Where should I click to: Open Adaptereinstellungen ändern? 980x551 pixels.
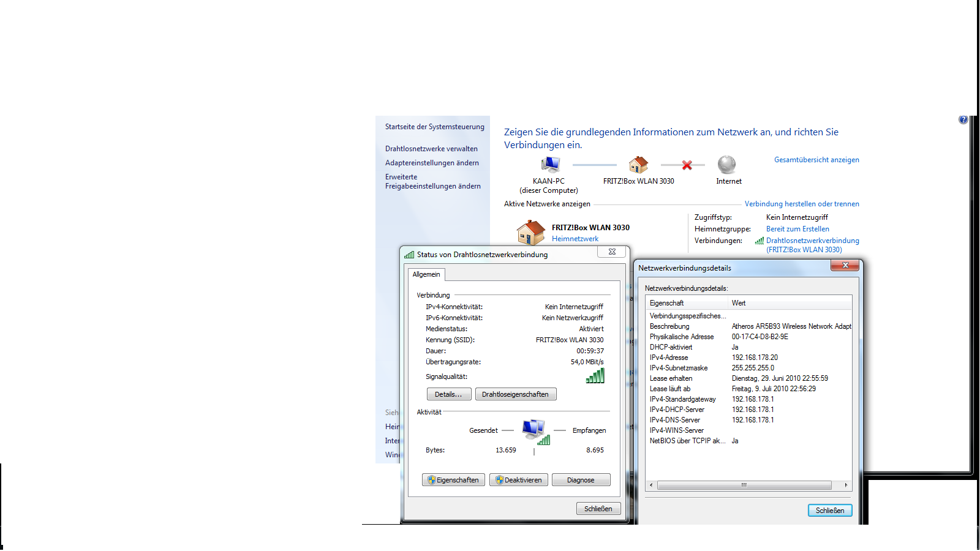[x=432, y=163]
